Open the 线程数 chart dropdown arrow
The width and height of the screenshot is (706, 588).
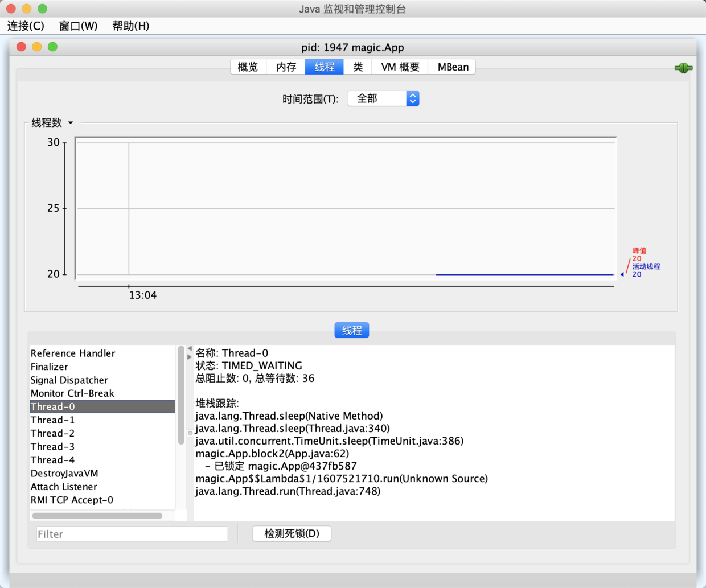pos(71,122)
